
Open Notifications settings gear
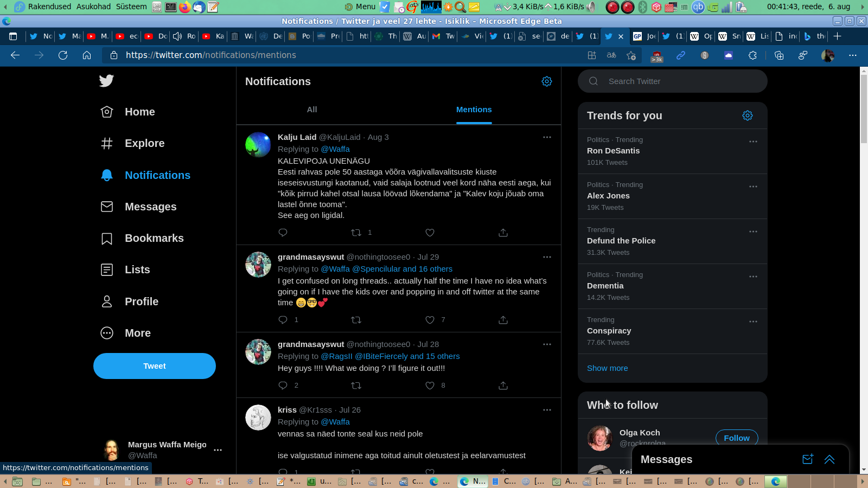[x=547, y=81]
